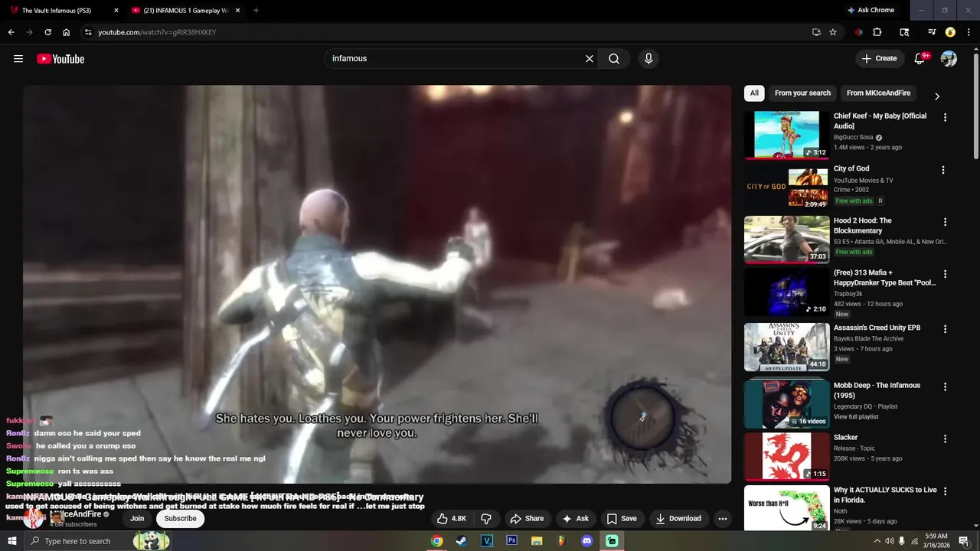This screenshot has width=980, height=551.
Task: Open Hood 2 Hood Blockumentary thumbnail
Action: point(786,240)
